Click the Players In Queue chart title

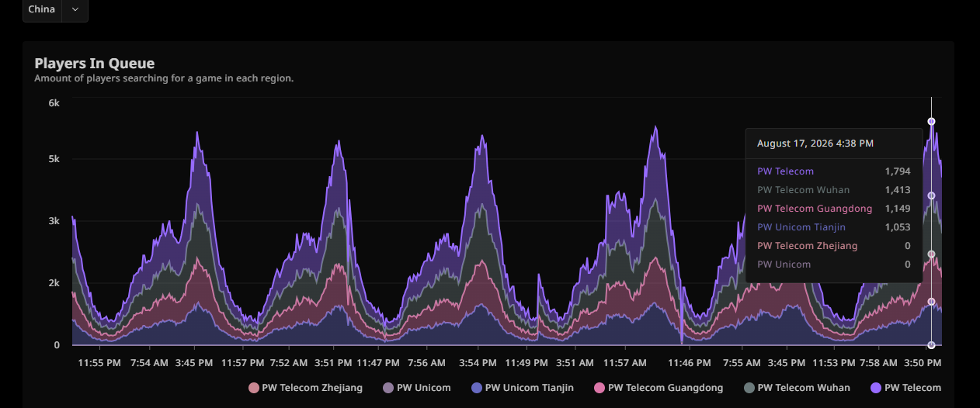tap(95, 64)
